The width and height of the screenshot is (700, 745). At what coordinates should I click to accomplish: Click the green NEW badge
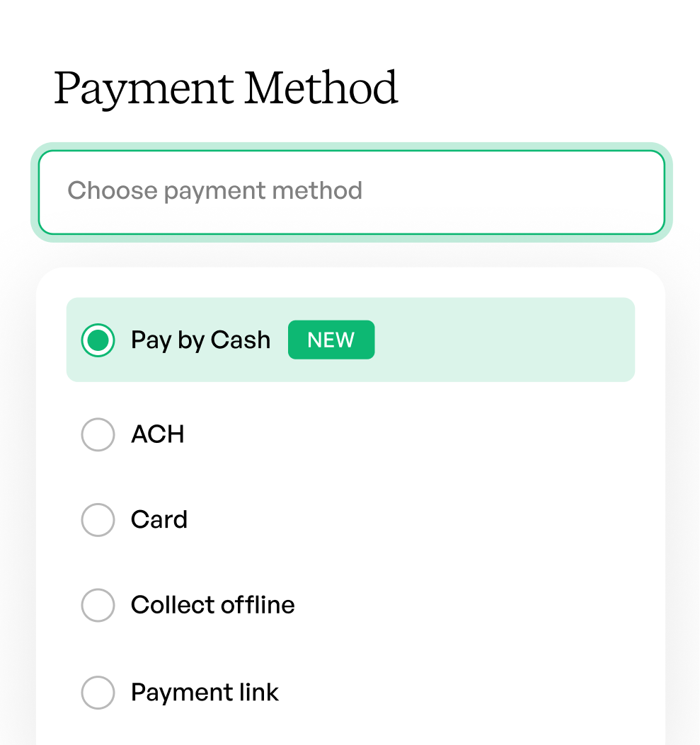[331, 340]
